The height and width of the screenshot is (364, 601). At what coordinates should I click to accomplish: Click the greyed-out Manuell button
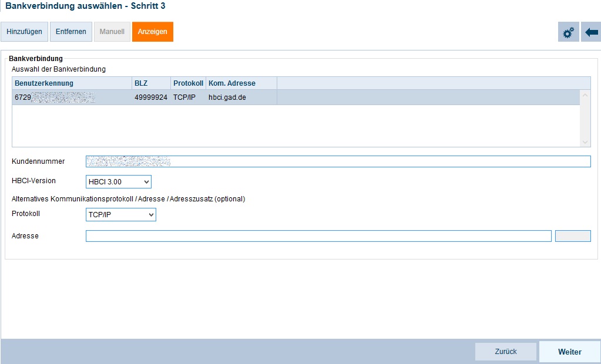click(x=112, y=32)
